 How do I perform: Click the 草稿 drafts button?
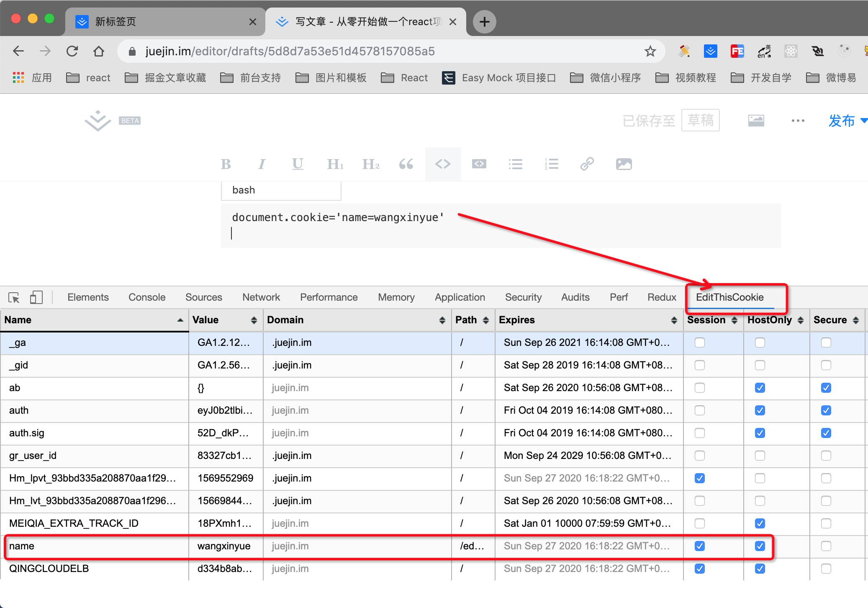pos(700,121)
